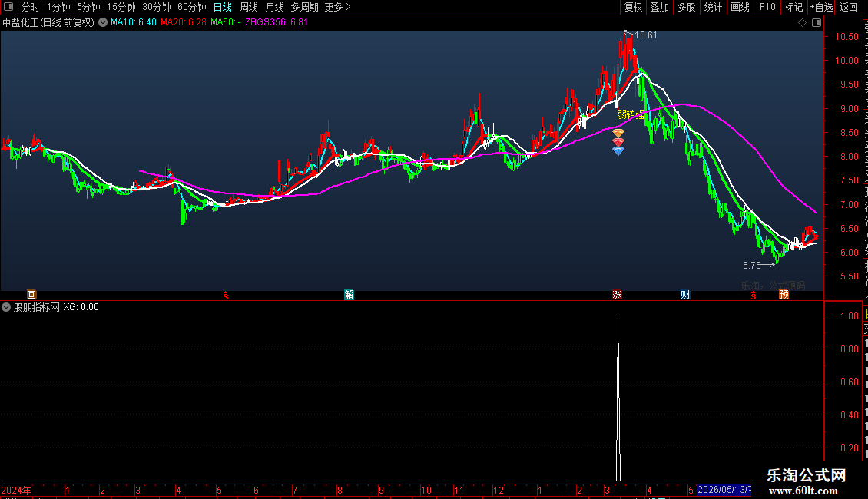Click the 解 event marker icon
This screenshot has height=499, width=868.
pyautogui.click(x=350, y=295)
